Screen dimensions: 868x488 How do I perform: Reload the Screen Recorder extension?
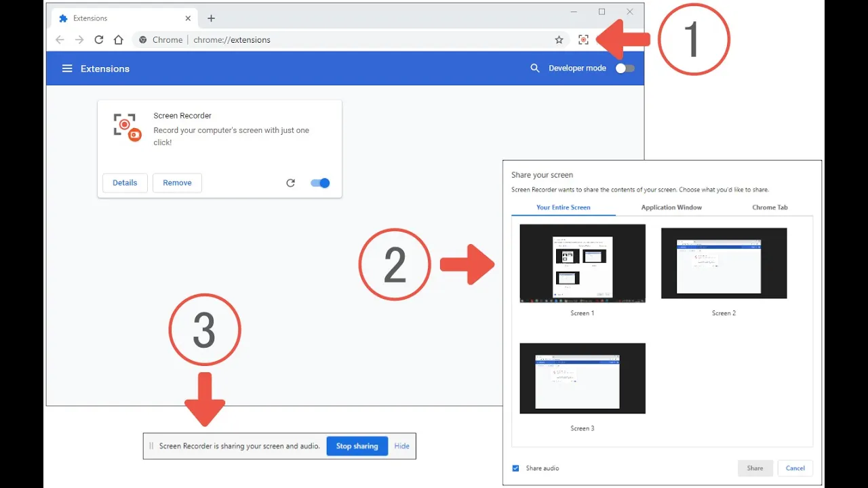click(x=290, y=183)
